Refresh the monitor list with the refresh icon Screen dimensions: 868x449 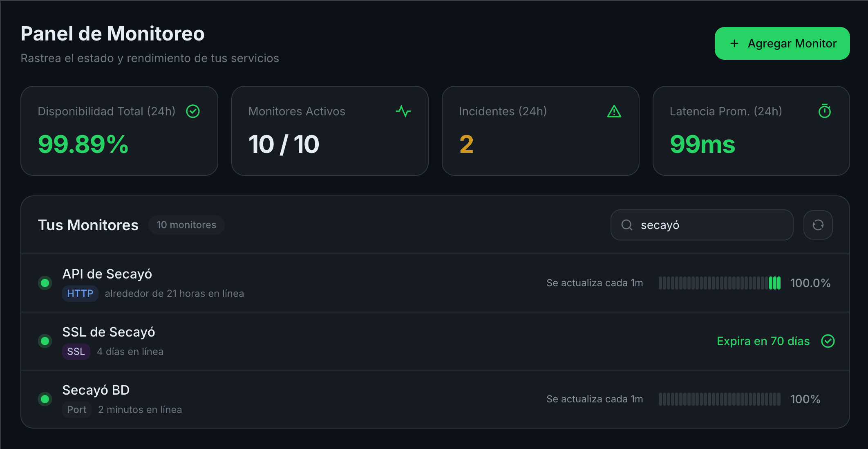tap(818, 224)
